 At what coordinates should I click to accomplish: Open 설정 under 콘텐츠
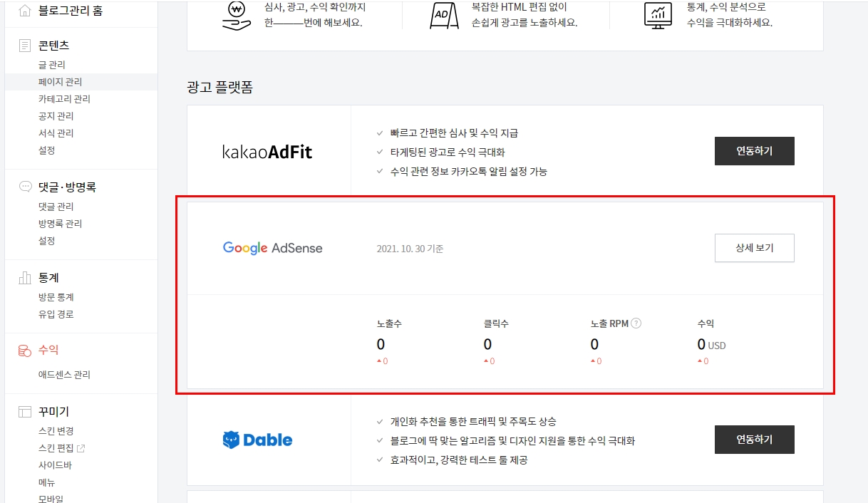pos(46,150)
